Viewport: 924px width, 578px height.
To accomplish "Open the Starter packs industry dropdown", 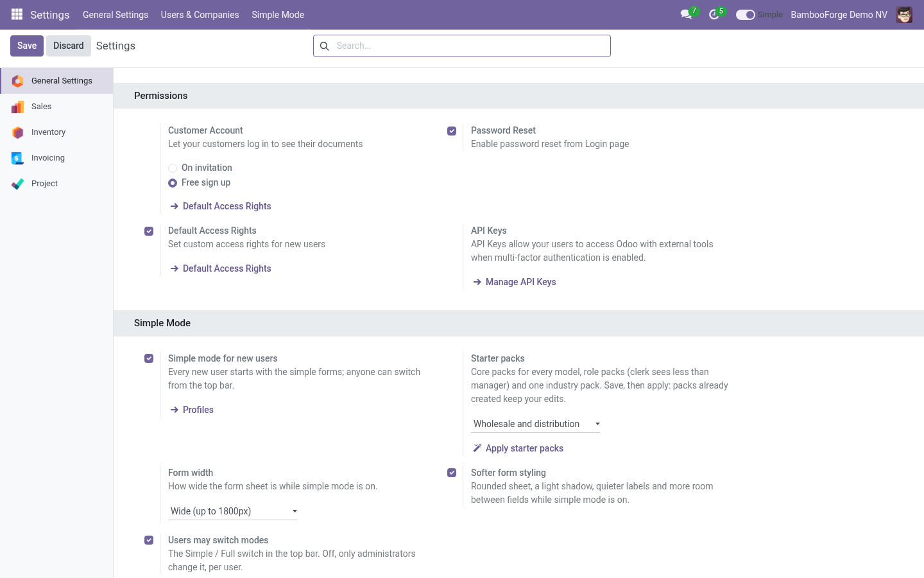I will 536,424.
